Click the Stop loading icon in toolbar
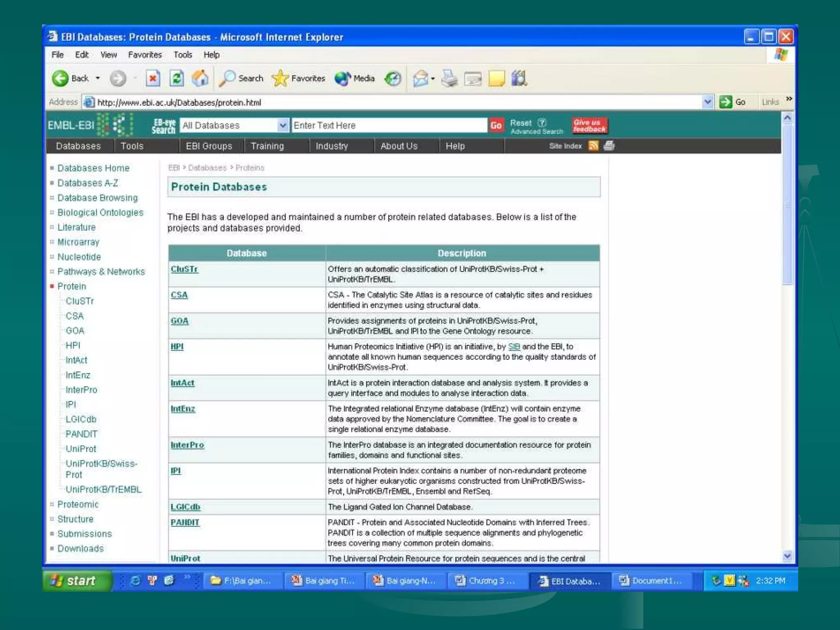 click(x=153, y=78)
